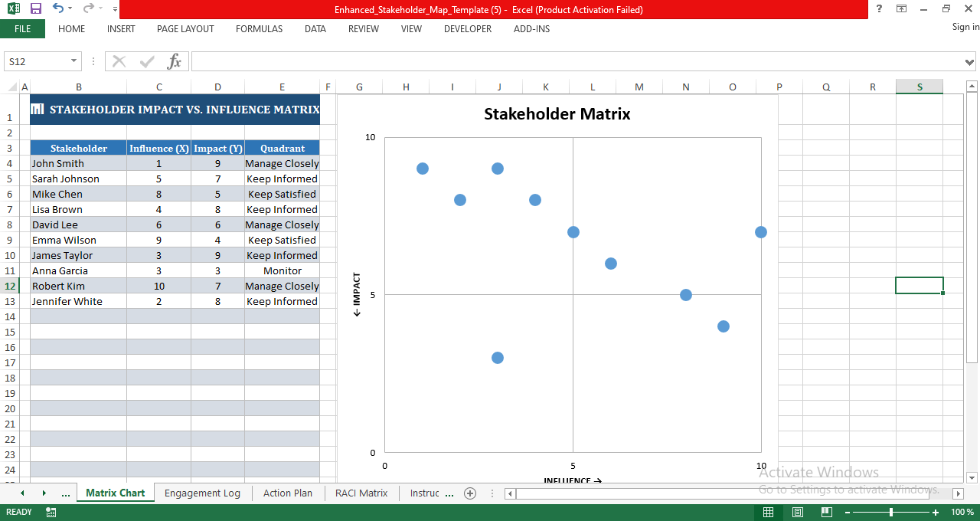
Task: Open the ADD-INS ribbon tab
Action: (x=531, y=28)
